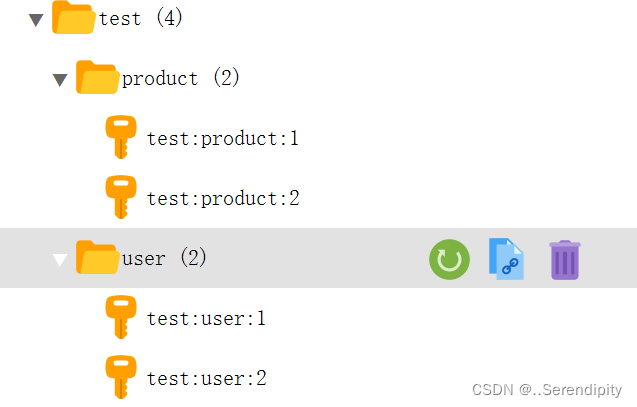Click the test folder icon
Viewport: 637px width, 407px height.
click(x=74, y=17)
